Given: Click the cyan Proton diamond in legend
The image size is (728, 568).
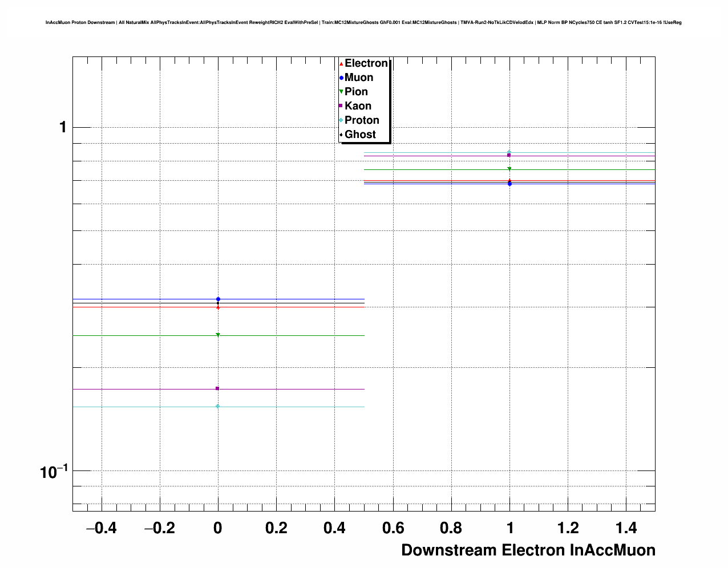Looking at the screenshot, I should click(x=341, y=120).
